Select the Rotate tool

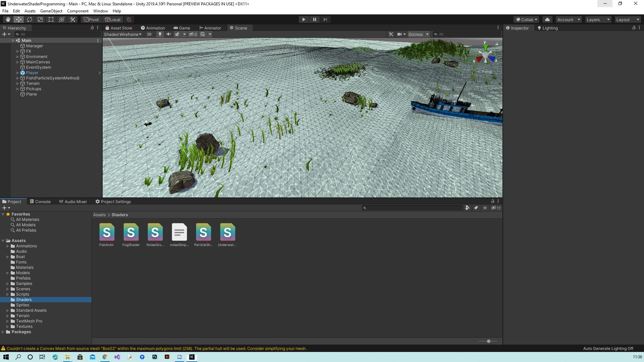coord(30,19)
